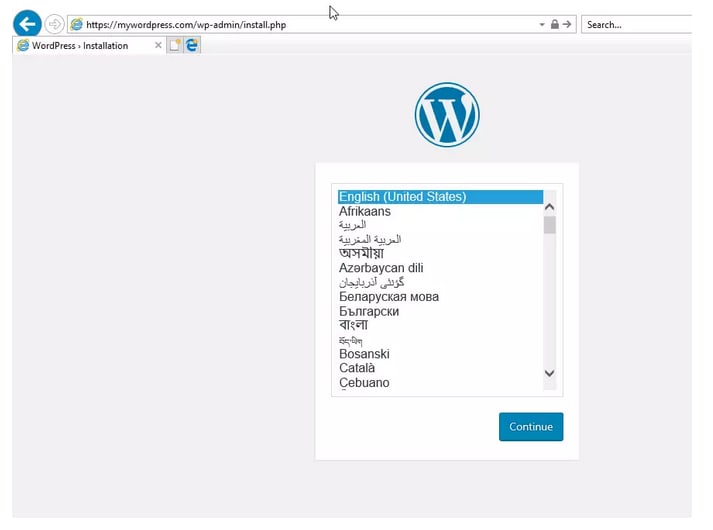713x530 pixels.
Task: Select the Arabic language entry below Afrikaans
Action: 440,225
